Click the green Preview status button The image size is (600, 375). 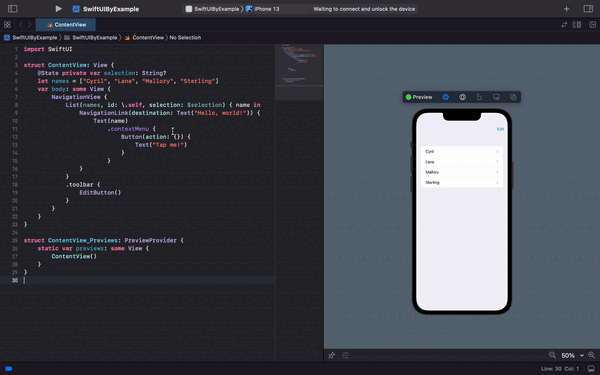tap(419, 97)
